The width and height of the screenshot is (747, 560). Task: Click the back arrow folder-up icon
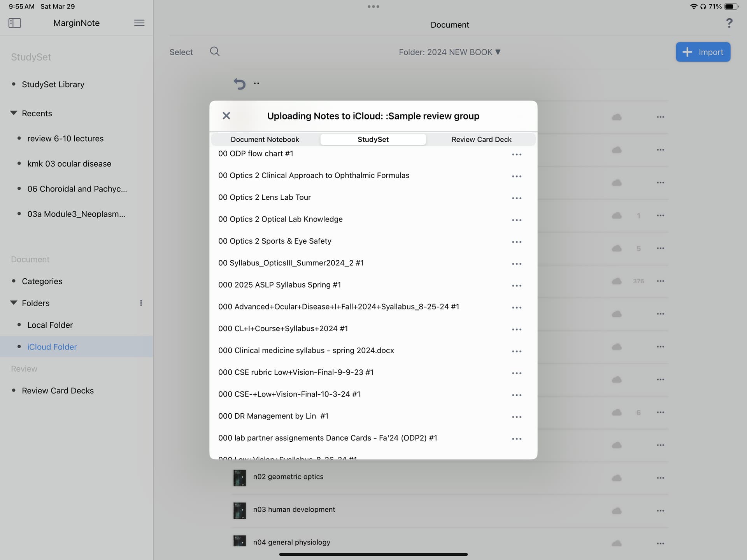tap(240, 84)
